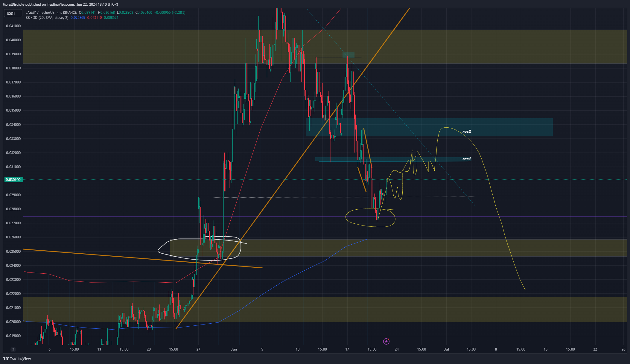Click the blue BB value 0.025865
This screenshot has height=364, width=630.
[78, 18]
